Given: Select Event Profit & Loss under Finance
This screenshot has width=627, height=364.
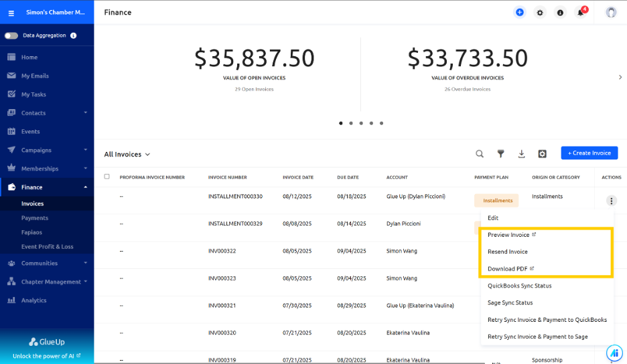Looking at the screenshot, I should (x=47, y=246).
